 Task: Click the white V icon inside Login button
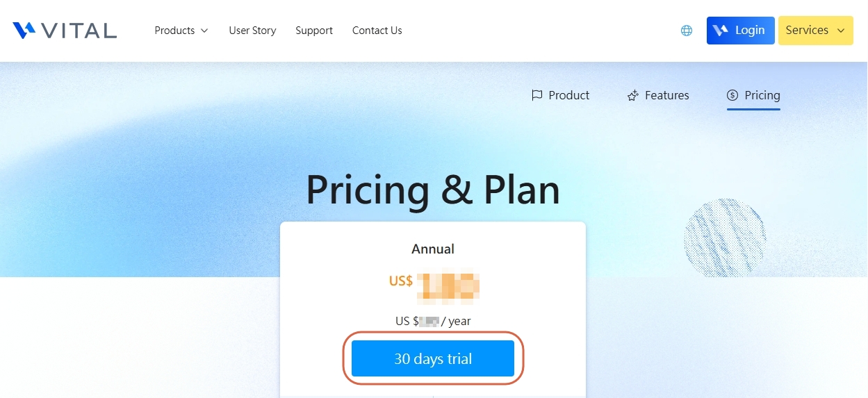click(721, 31)
